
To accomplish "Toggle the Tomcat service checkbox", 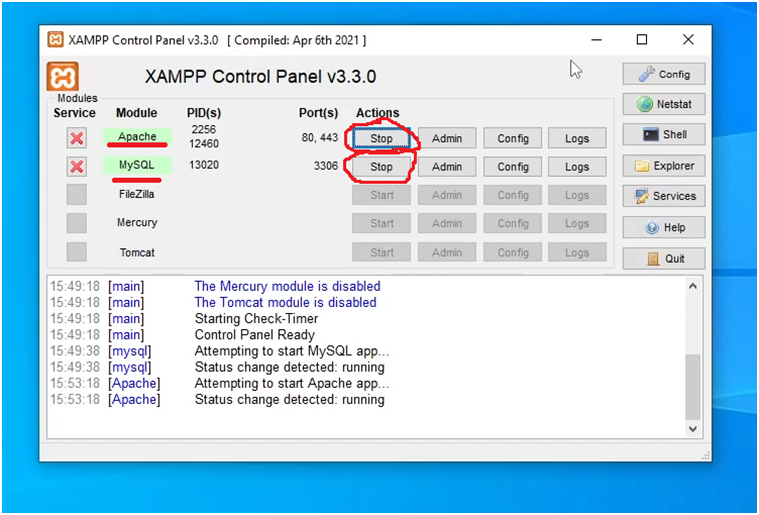I will click(x=76, y=252).
